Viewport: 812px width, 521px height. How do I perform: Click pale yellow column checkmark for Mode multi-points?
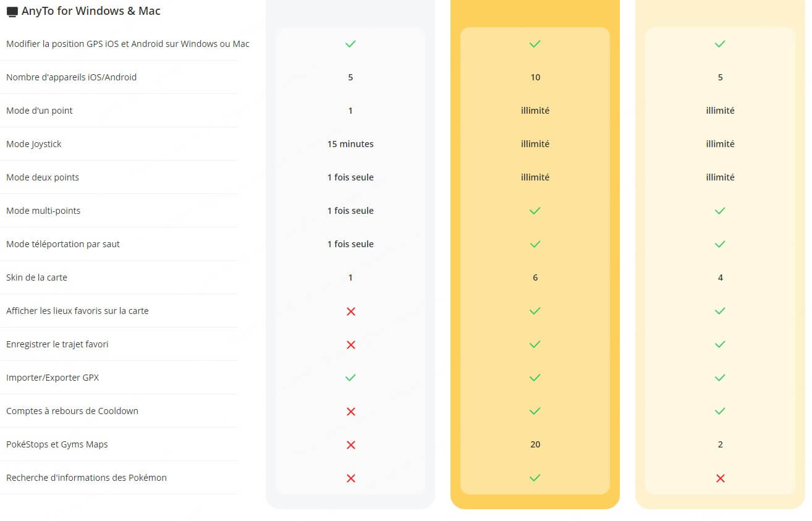pos(720,211)
